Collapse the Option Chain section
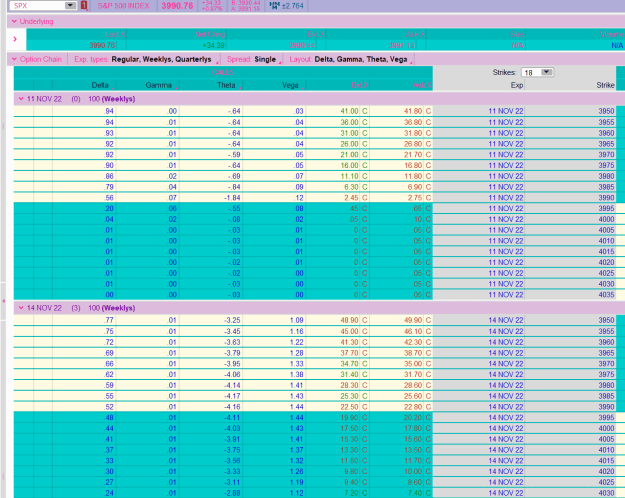The width and height of the screenshot is (625, 498). (x=14, y=59)
